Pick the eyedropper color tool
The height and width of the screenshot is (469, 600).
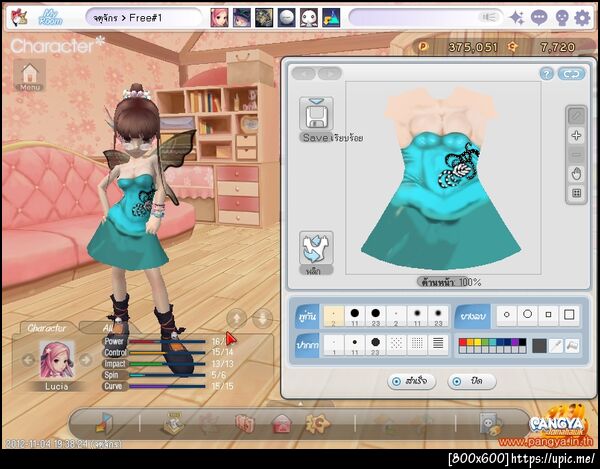click(x=555, y=346)
